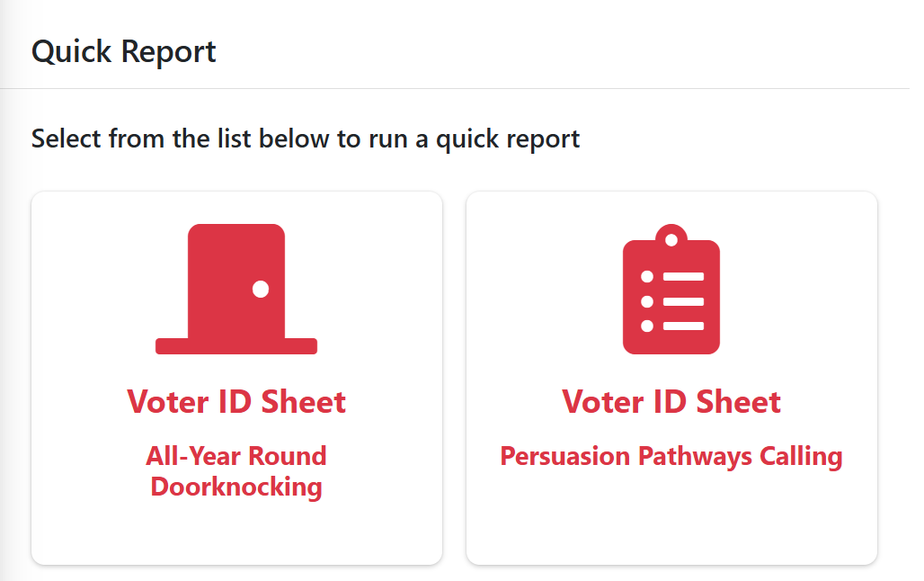Click the door icon for Doorknocking report

tap(236, 289)
